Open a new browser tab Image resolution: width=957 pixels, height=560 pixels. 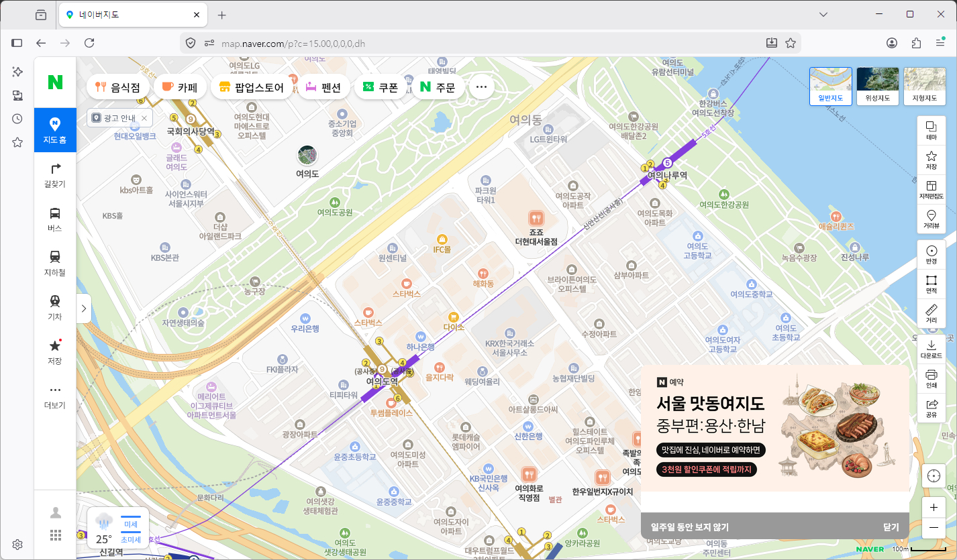(x=222, y=15)
